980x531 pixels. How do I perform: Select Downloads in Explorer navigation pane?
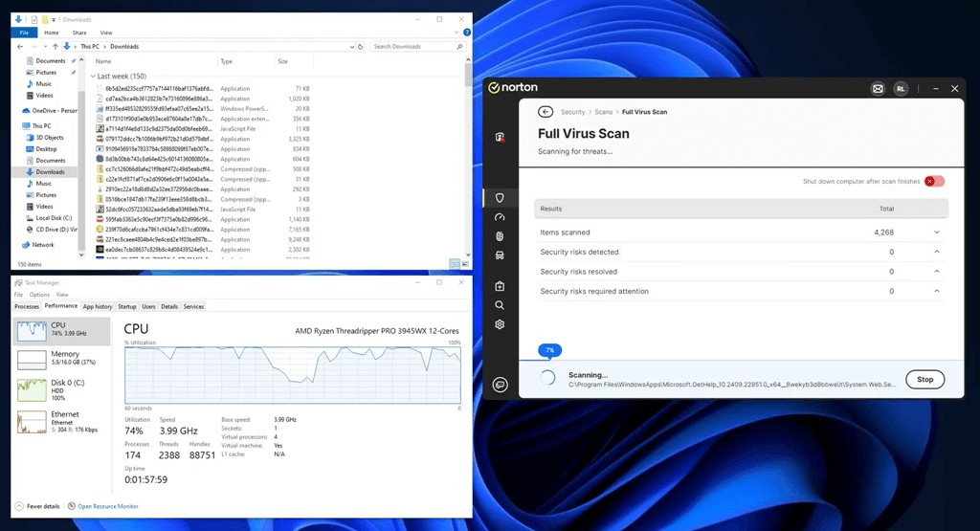(x=50, y=172)
